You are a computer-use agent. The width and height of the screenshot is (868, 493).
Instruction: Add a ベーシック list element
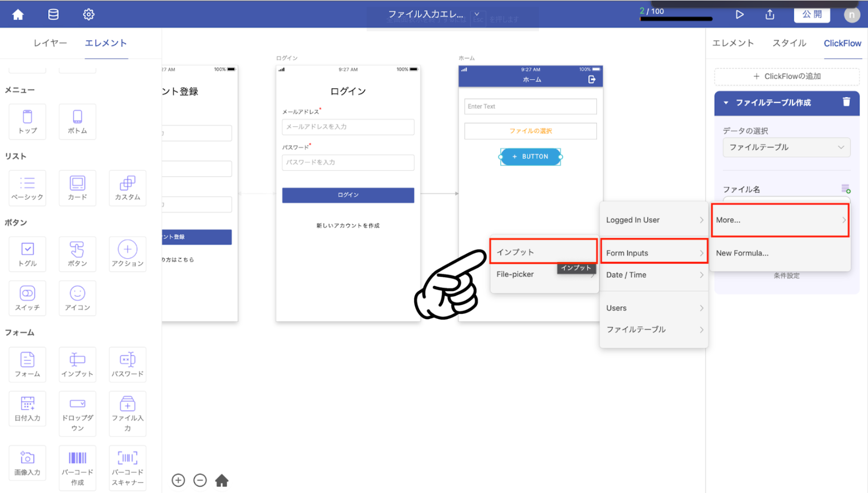tap(27, 188)
